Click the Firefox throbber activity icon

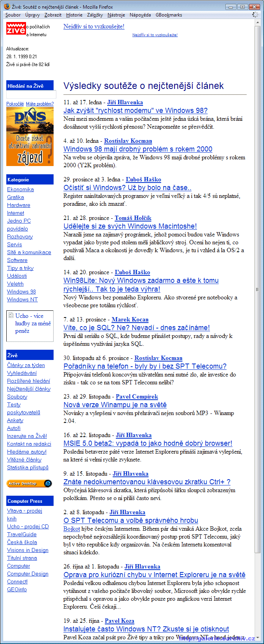(255, 15)
